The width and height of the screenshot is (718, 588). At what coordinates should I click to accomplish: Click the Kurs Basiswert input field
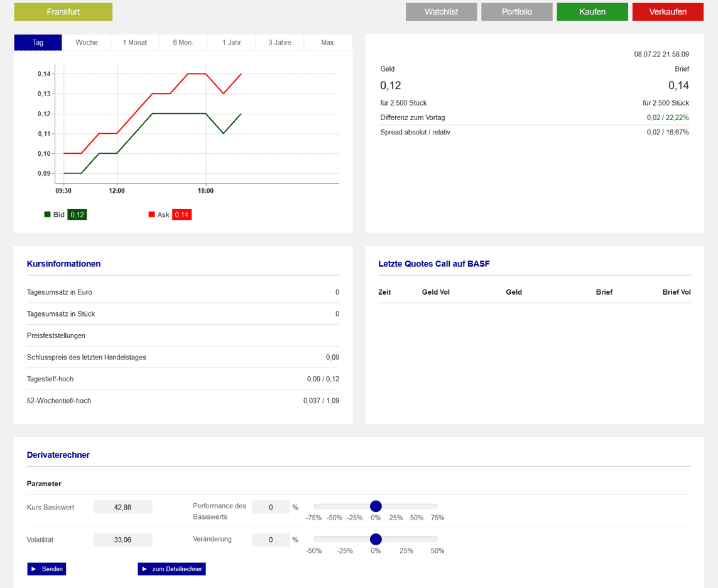[x=123, y=507]
